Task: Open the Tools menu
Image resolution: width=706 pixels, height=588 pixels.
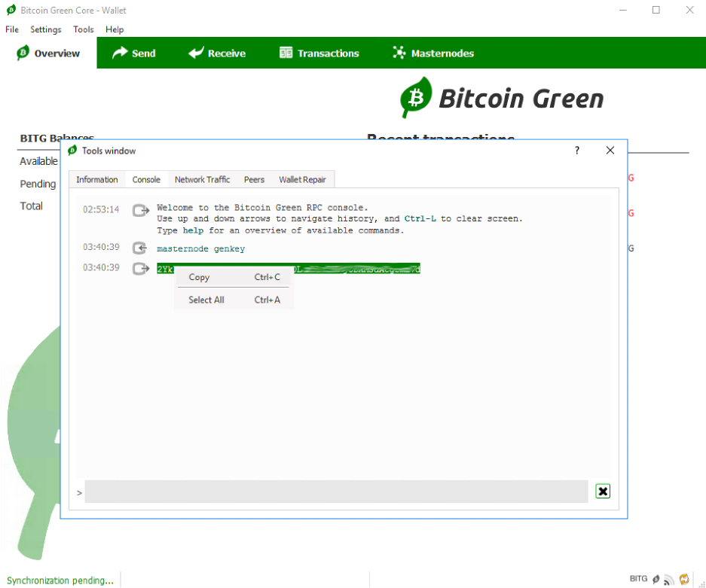Action: click(84, 29)
